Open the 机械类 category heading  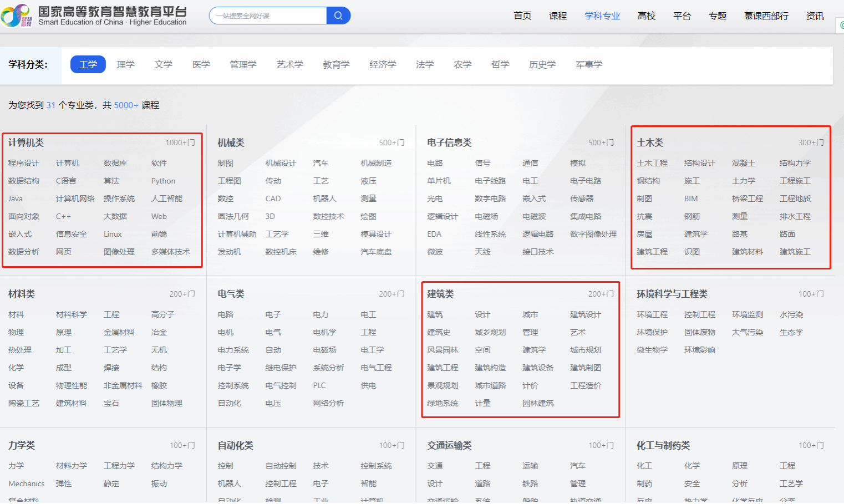pyautogui.click(x=231, y=142)
